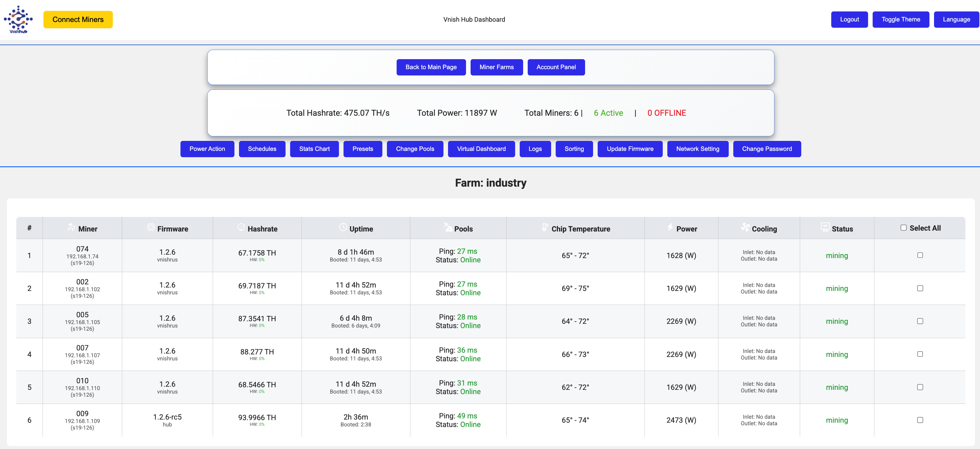Open Schedules
This screenshot has height=449, width=980.
pos(262,149)
